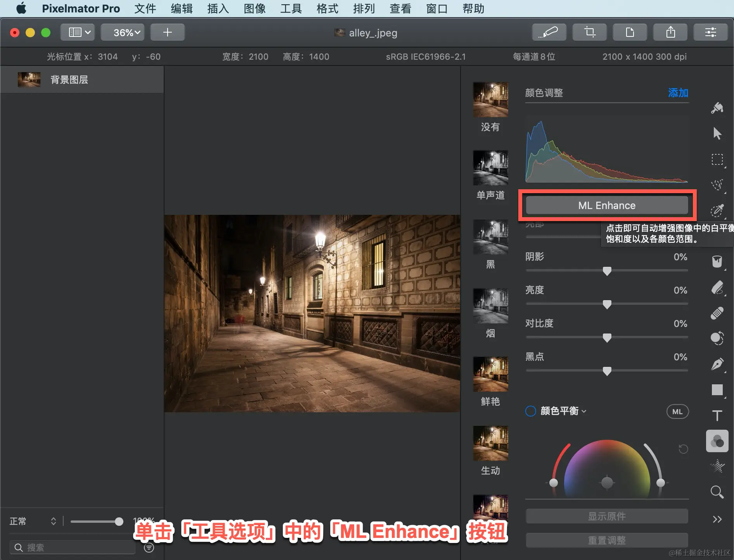Screen dimensions: 734x560
Task: Click the Contrast (对比度) slider handle
Action: tap(607, 338)
